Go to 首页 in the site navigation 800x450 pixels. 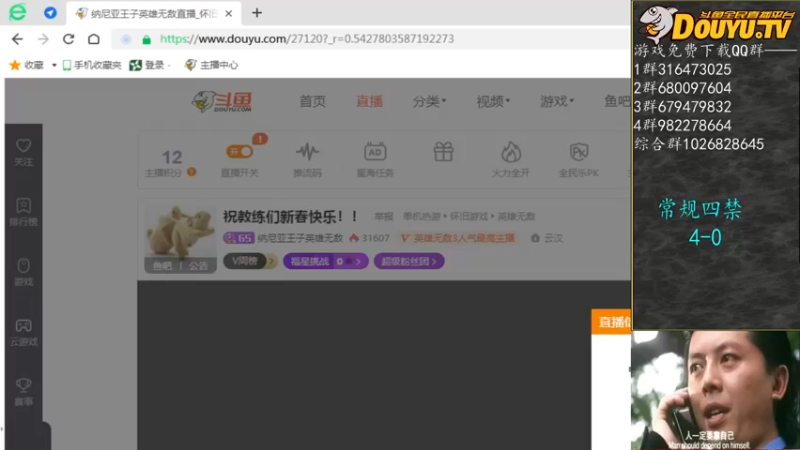pyautogui.click(x=312, y=102)
